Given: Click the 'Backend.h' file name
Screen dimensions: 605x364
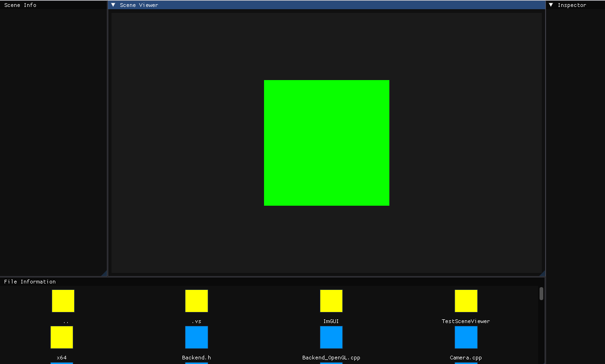Looking at the screenshot, I should click(197, 358).
